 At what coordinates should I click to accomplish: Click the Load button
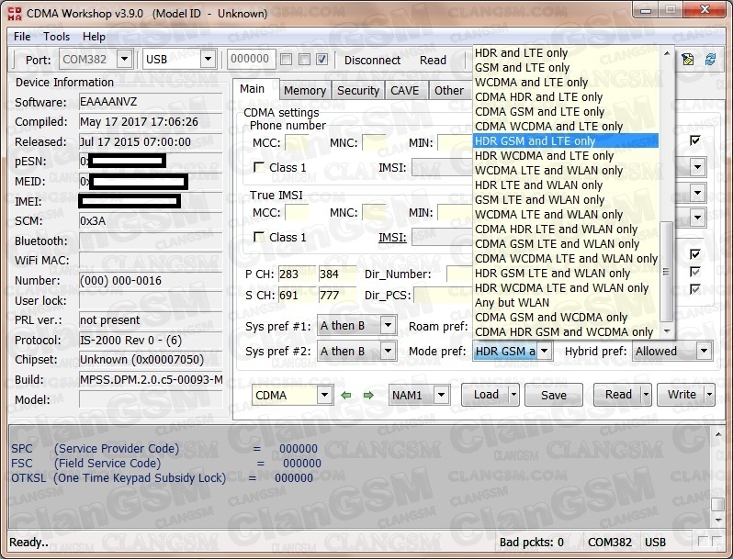[486, 395]
